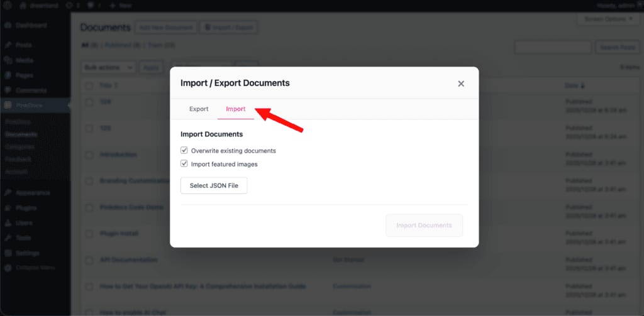The width and height of the screenshot is (644, 316).
Task: Open the Comments icon in sidebar
Action: pos(8,90)
